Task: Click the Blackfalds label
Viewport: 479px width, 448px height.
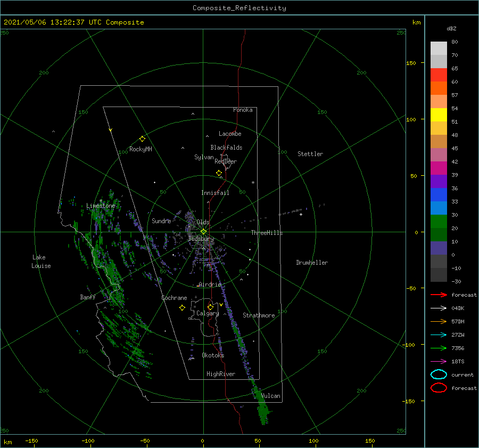Action: point(226,148)
